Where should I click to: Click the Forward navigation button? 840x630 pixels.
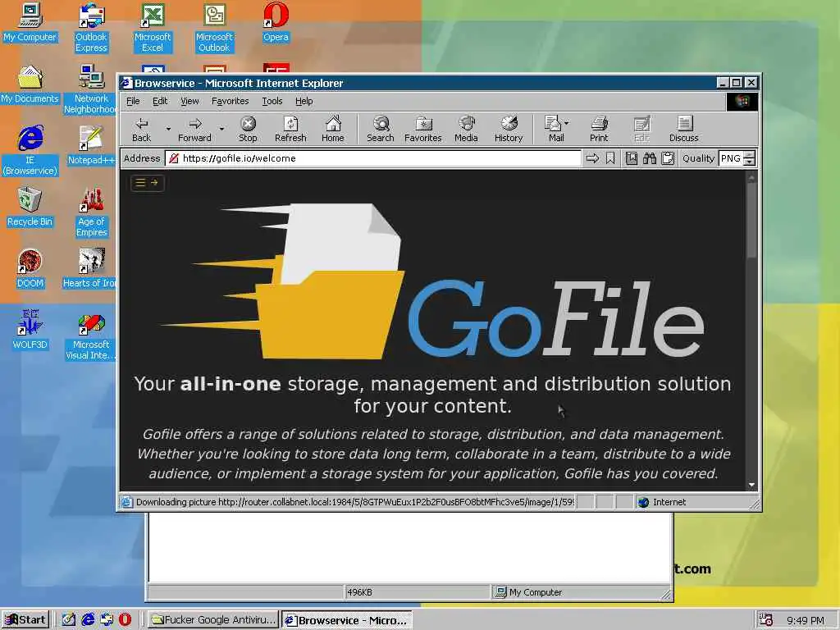tap(194, 130)
